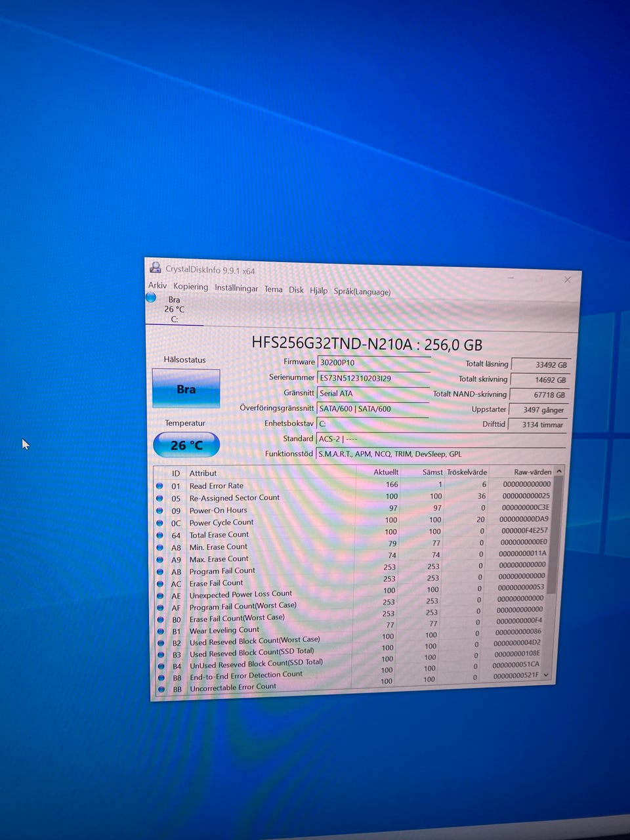Click the attribute list vertical scrollbar thumb
This screenshot has height=840, width=630.
[556, 535]
